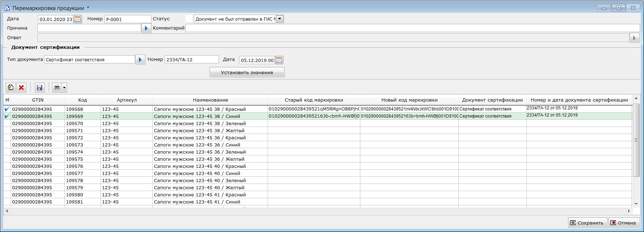This screenshot has height=232, width=644.
Task: Mark the row with code 109576
Action: [x=7, y=166]
